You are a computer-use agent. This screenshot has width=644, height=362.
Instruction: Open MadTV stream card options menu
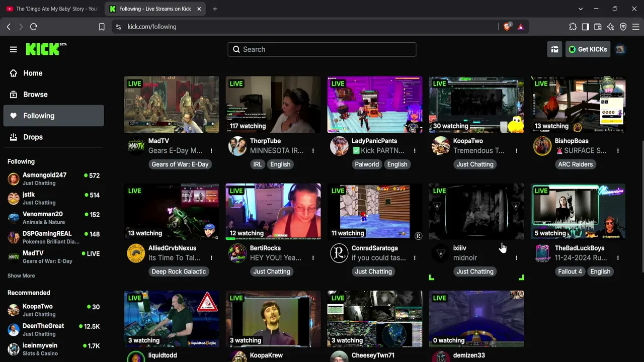[x=211, y=151]
